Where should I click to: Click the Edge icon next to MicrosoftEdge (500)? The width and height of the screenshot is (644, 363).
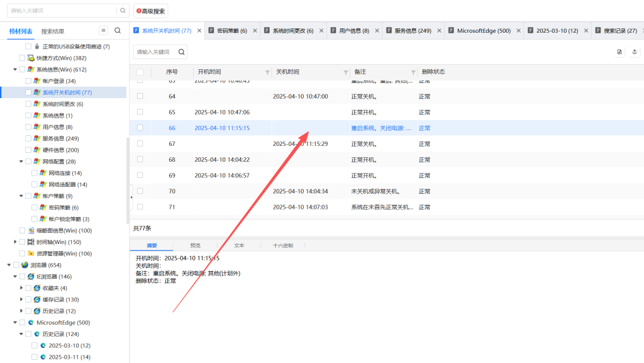point(30,323)
